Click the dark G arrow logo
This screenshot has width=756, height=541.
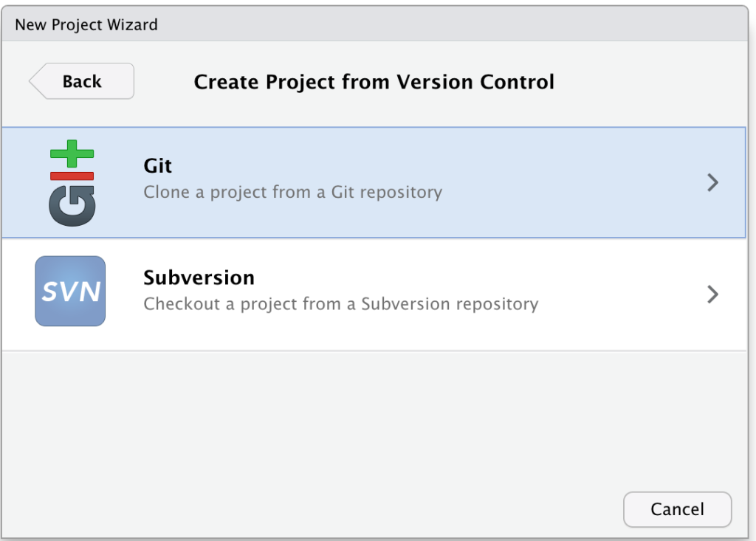(x=72, y=206)
